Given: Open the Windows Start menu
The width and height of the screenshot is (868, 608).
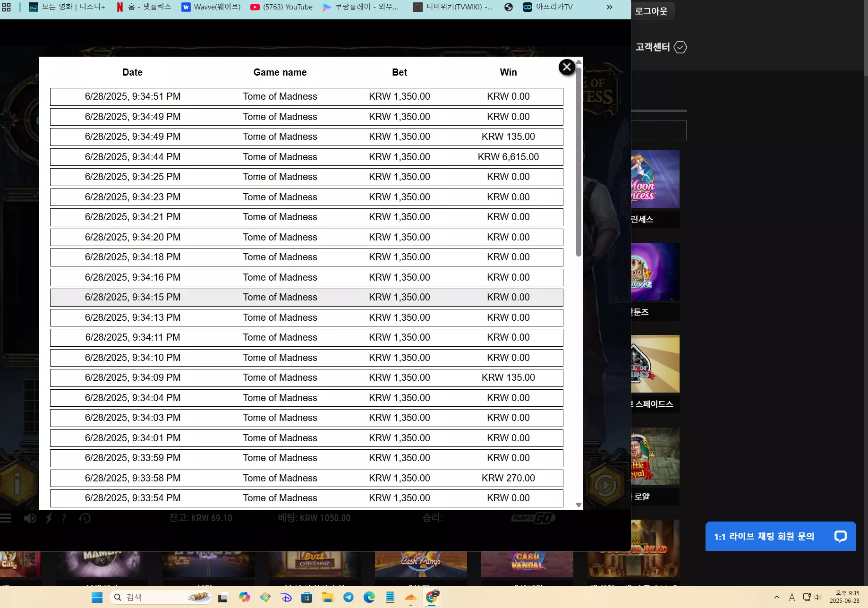Looking at the screenshot, I should pyautogui.click(x=97, y=598).
